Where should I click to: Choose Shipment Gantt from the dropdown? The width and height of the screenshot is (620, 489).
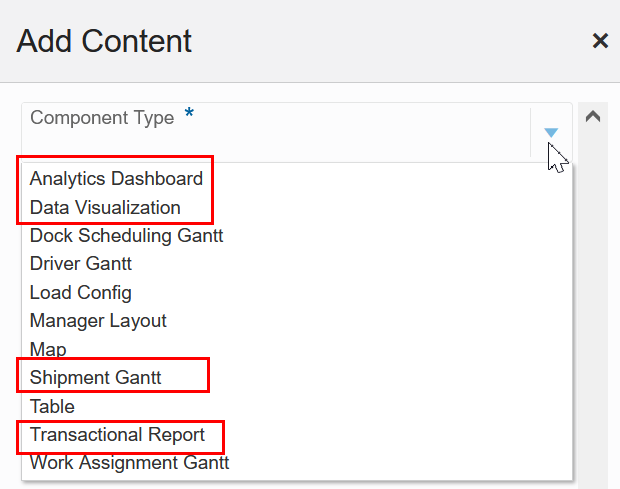pyautogui.click(x=96, y=378)
